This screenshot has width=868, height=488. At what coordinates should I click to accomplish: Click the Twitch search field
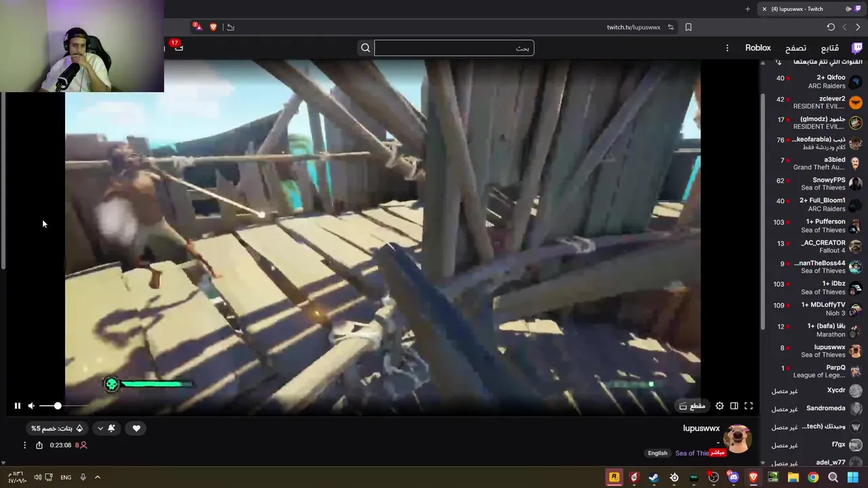(x=454, y=48)
